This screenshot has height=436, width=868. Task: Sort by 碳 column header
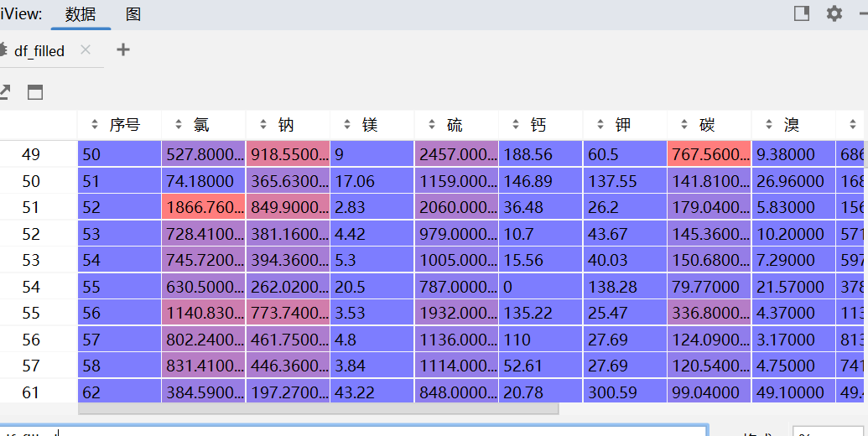(709, 125)
